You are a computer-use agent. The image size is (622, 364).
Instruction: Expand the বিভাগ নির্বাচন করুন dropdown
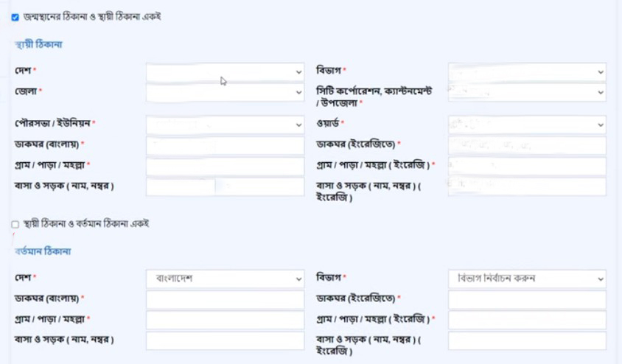pos(527,279)
